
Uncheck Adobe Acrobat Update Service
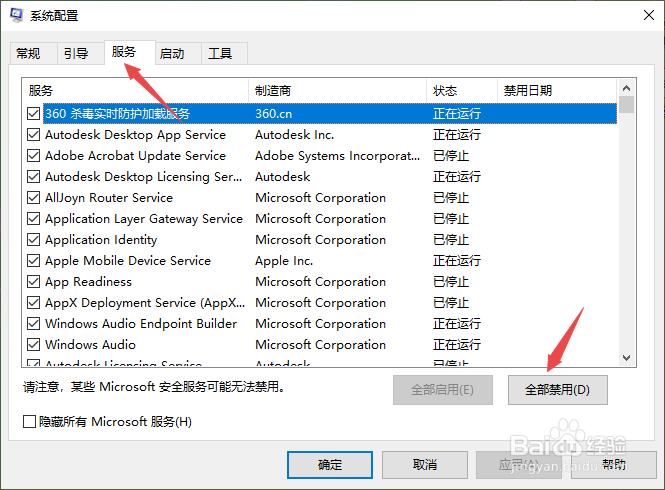pyautogui.click(x=34, y=156)
